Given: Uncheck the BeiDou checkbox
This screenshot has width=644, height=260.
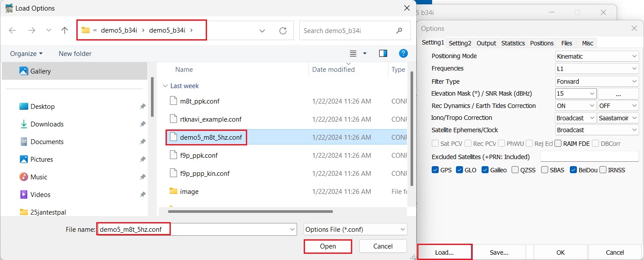Looking at the screenshot, I should coord(573,170).
